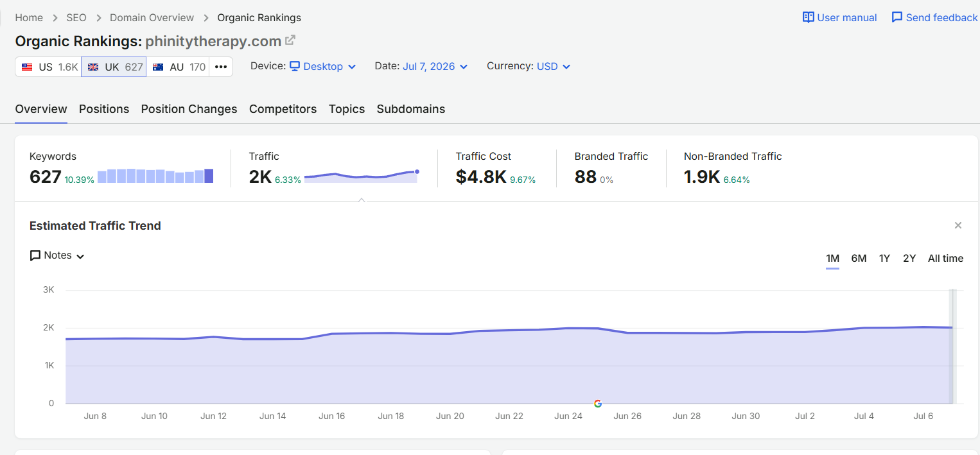Click the User manual book icon
Viewport: 980px width, 455px height.
point(809,17)
